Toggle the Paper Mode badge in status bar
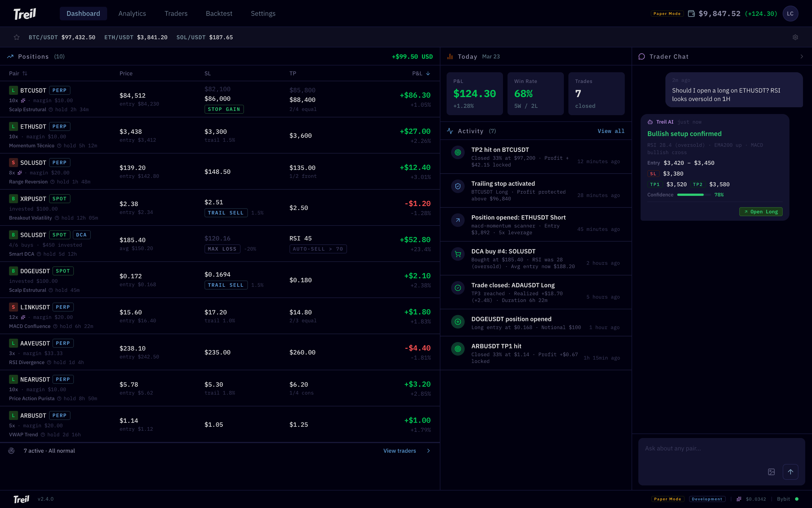This screenshot has width=812, height=508. [667, 499]
